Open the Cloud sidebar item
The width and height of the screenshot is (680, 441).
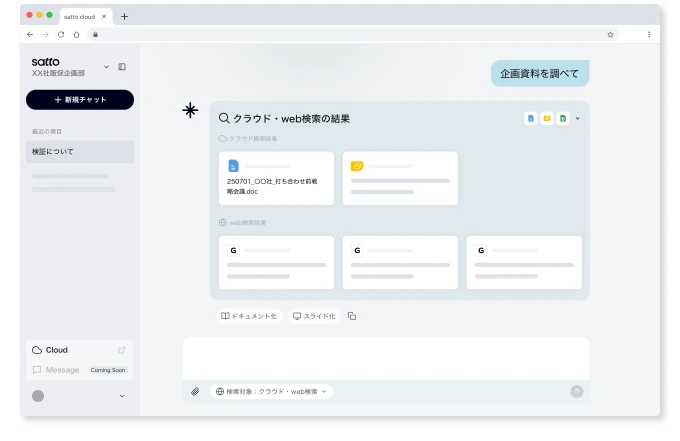pos(80,350)
